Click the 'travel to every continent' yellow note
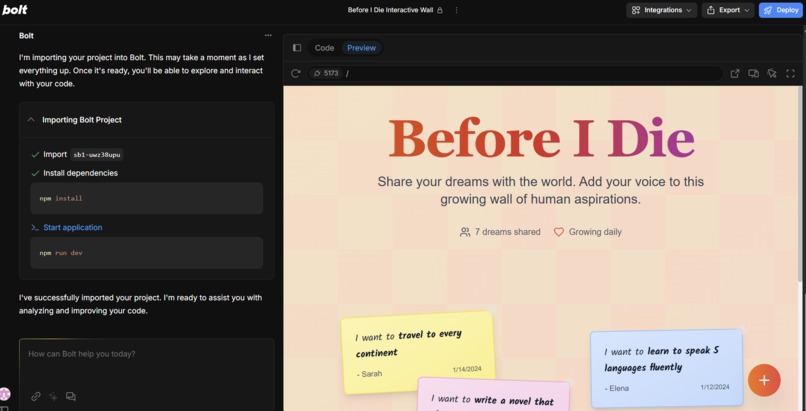 [x=418, y=352]
